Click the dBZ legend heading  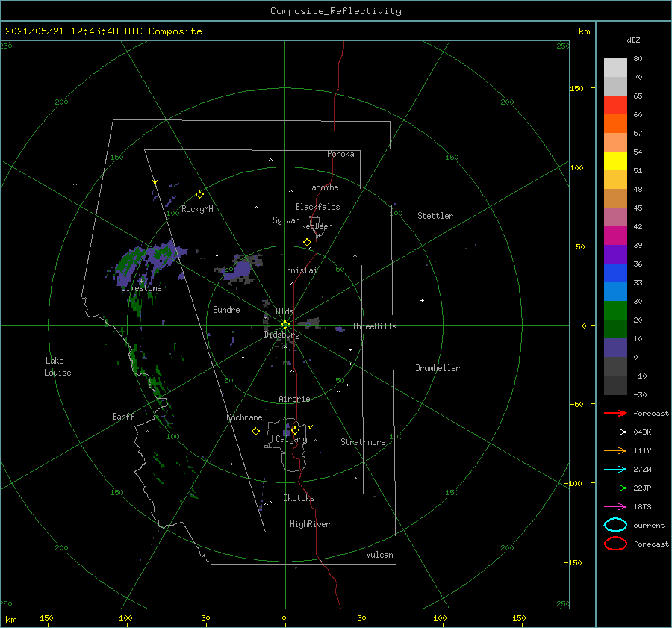pos(633,40)
